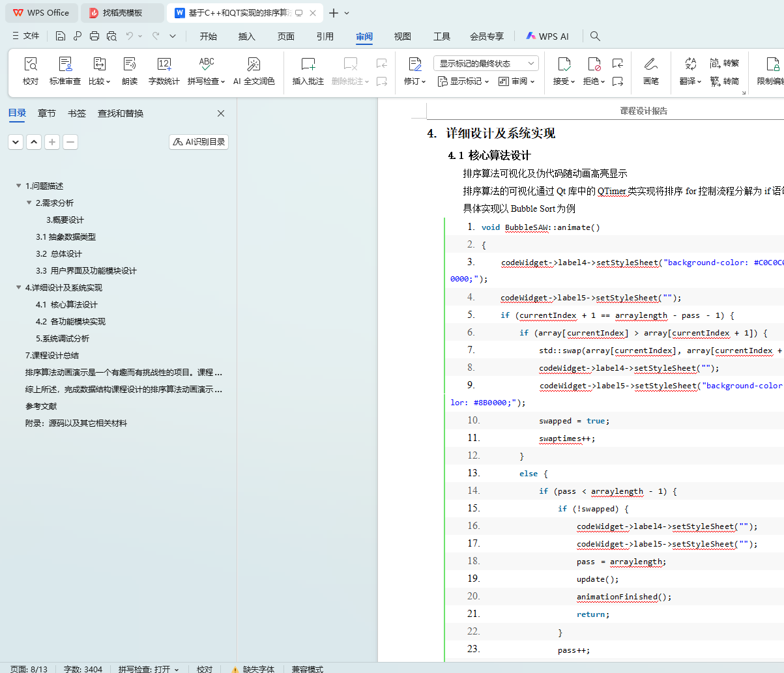Open the WPS Office home tab
This screenshot has height=673, width=784.
[41, 12]
